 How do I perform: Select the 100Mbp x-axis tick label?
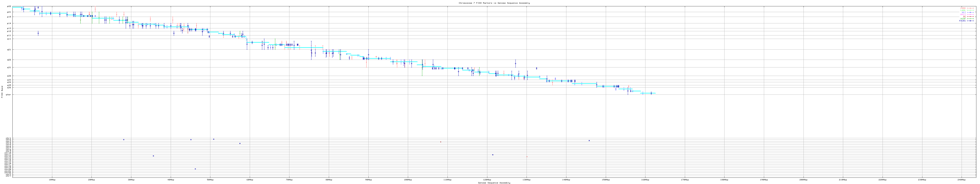(408, 179)
